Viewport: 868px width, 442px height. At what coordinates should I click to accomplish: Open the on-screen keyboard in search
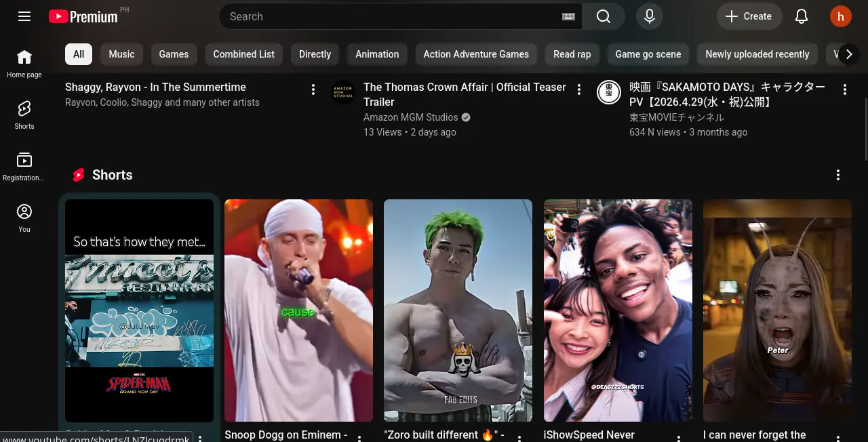(x=568, y=16)
